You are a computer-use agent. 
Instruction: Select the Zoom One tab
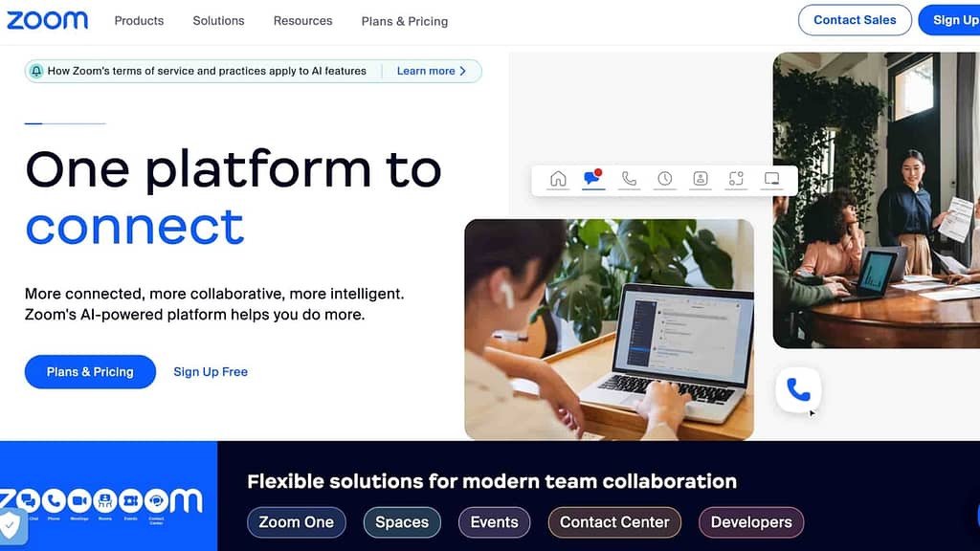coord(297,522)
